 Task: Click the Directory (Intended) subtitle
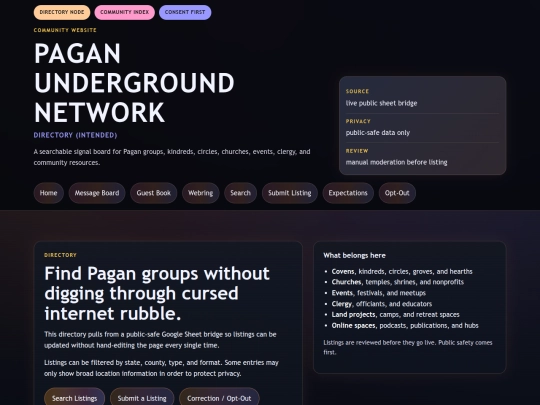click(75, 135)
